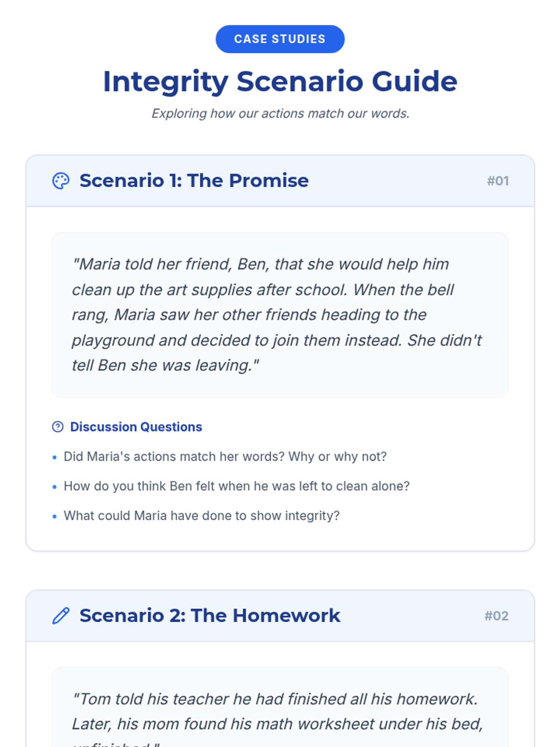Click the #02 scenario number label
560x747 pixels.
[x=496, y=616]
